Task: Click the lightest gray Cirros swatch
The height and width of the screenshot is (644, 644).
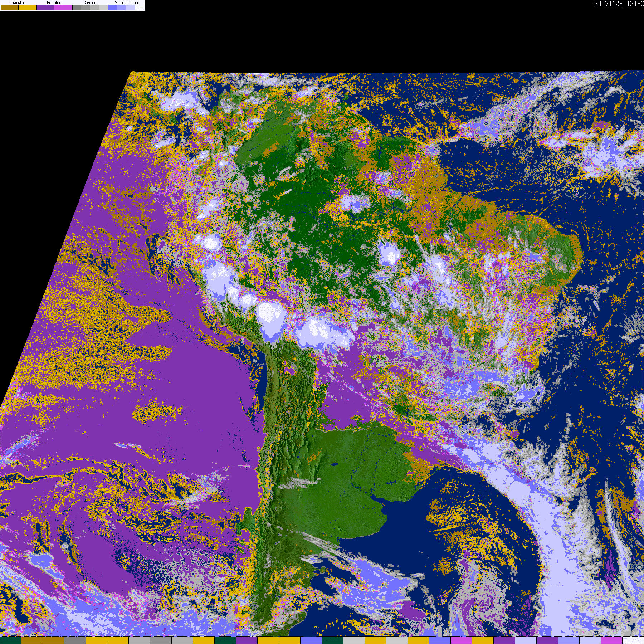Action: point(103,7)
